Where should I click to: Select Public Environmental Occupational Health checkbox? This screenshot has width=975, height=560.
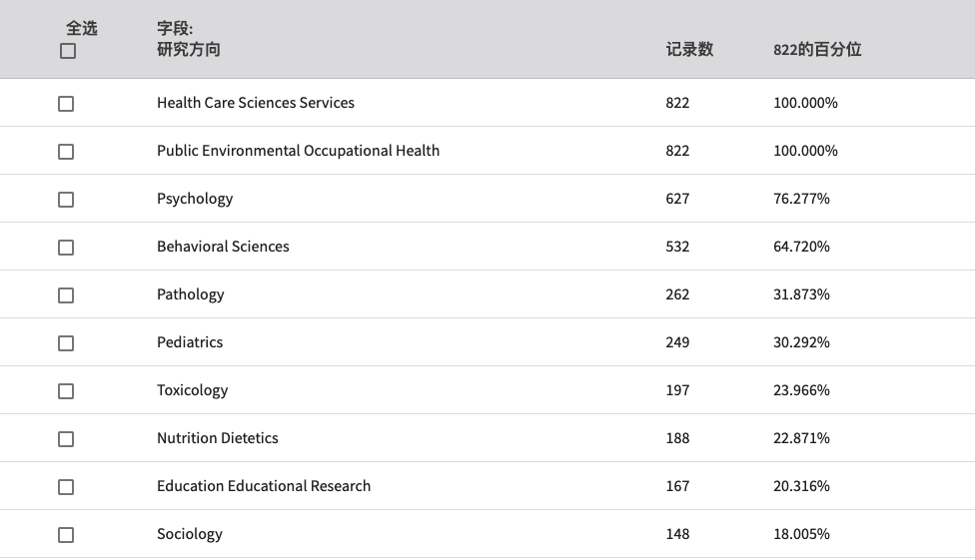66,152
